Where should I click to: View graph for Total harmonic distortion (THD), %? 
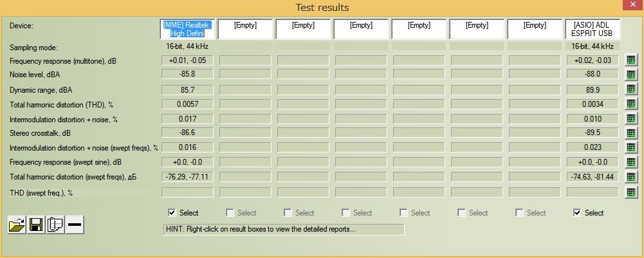(x=631, y=104)
